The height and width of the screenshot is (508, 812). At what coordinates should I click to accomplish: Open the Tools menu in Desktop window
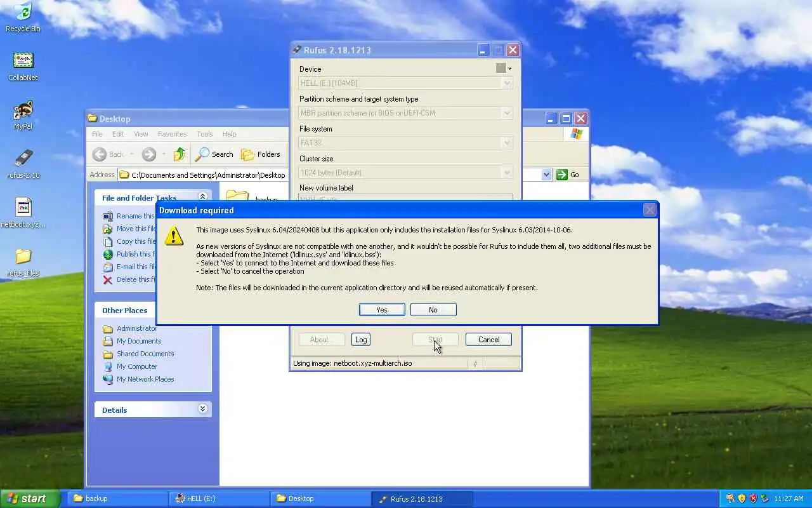(204, 134)
